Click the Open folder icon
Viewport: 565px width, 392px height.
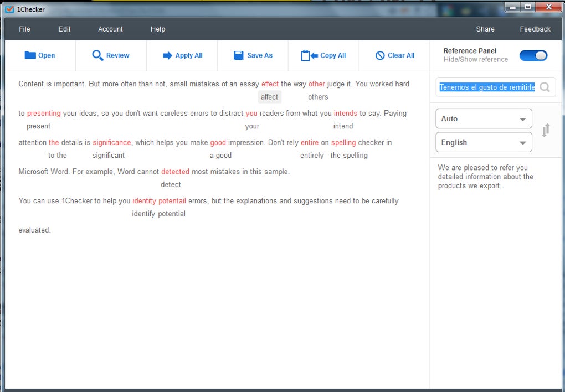pyautogui.click(x=30, y=55)
